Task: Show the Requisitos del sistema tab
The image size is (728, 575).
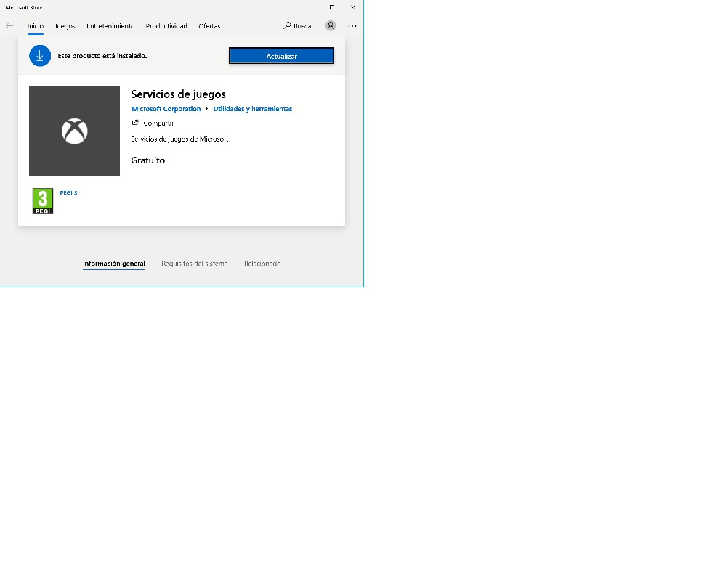Action: tap(195, 264)
